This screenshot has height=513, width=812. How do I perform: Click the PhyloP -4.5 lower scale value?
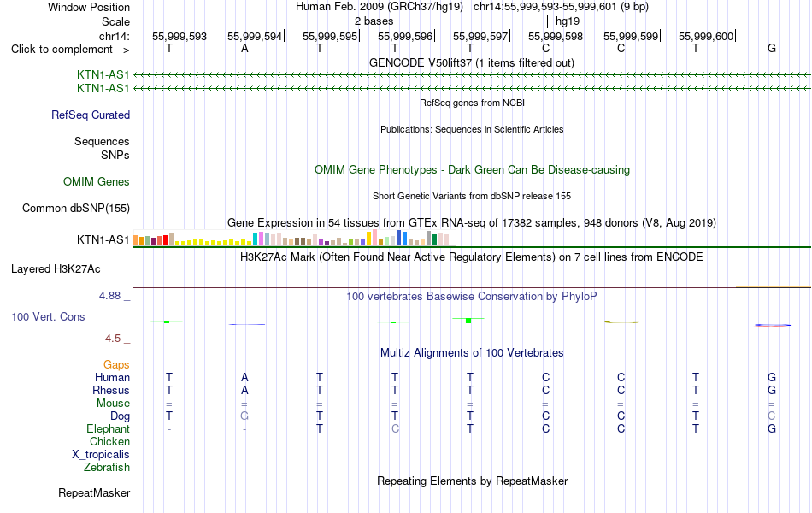point(111,339)
